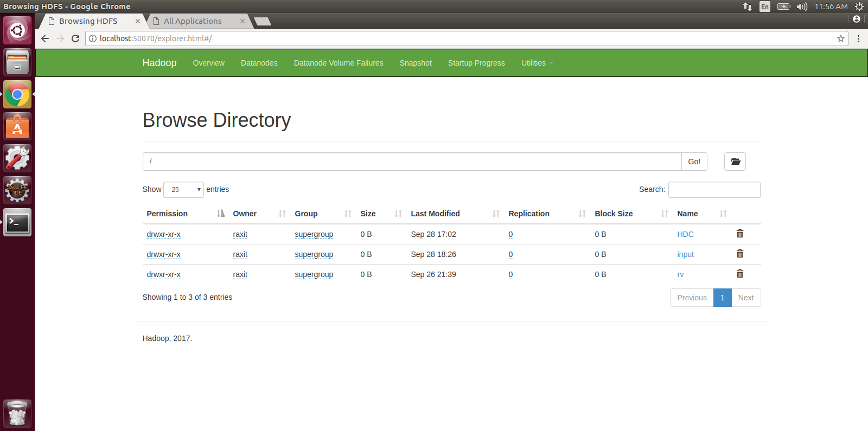This screenshot has width=868, height=431.
Task: Select Google Chrome in the launcher
Action: 17,94
